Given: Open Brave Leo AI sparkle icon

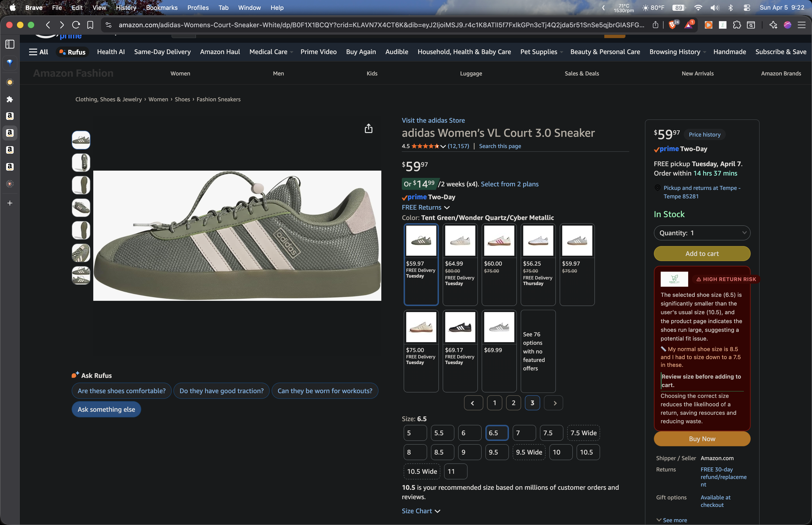Looking at the screenshot, I should [773, 25].
